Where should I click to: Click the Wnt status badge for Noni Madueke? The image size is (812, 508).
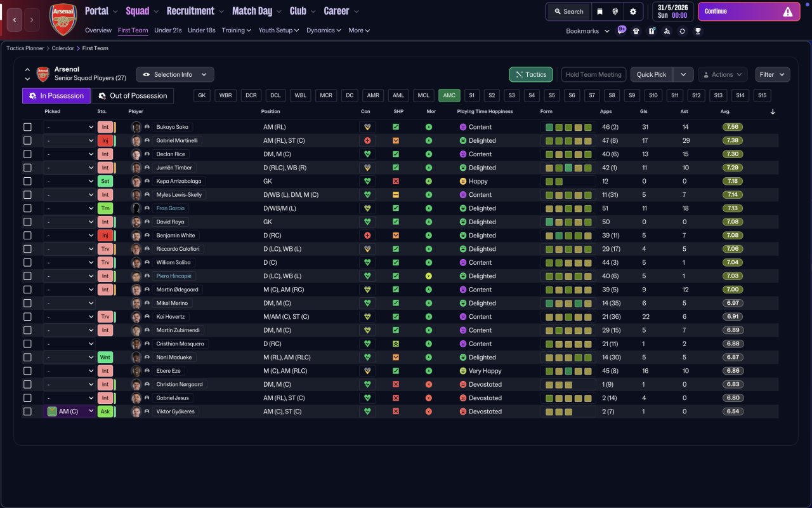coord(105,358)
